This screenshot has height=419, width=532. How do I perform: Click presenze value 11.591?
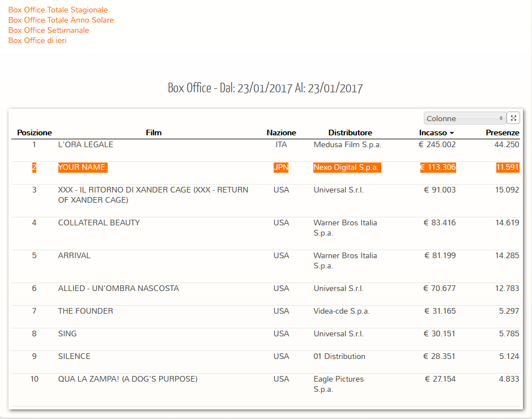(x=508, y=167)
